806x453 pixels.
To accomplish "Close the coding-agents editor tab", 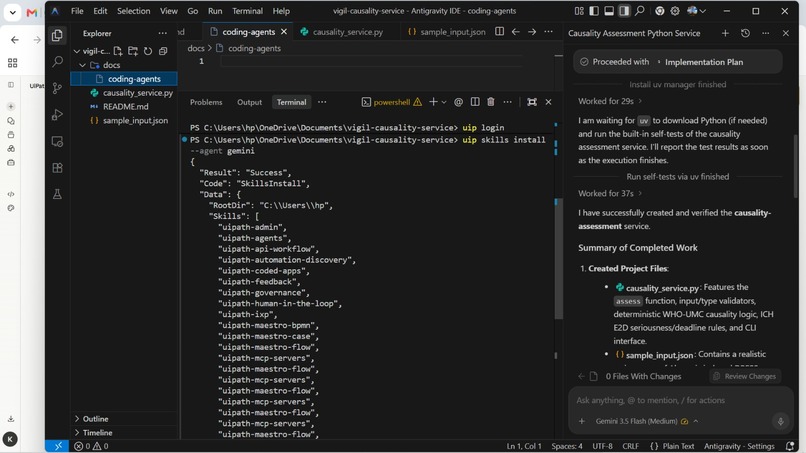I will point(284,32).
